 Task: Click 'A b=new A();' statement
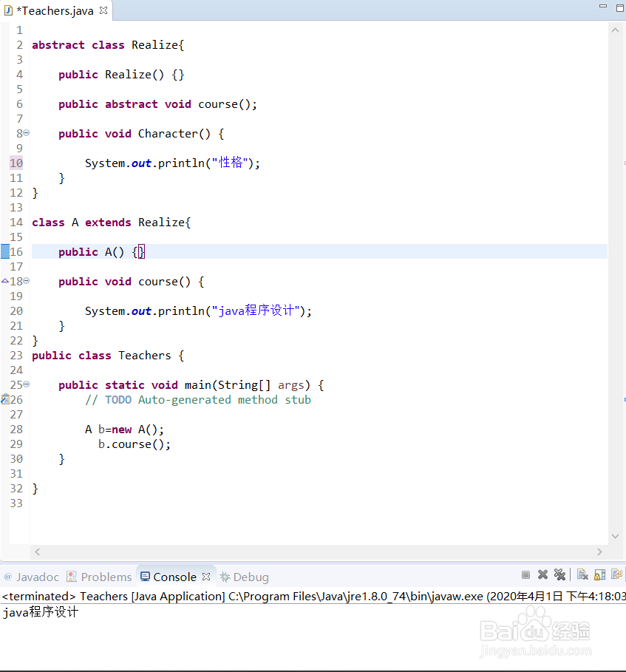pyautogui.click(x=124, y=430)
